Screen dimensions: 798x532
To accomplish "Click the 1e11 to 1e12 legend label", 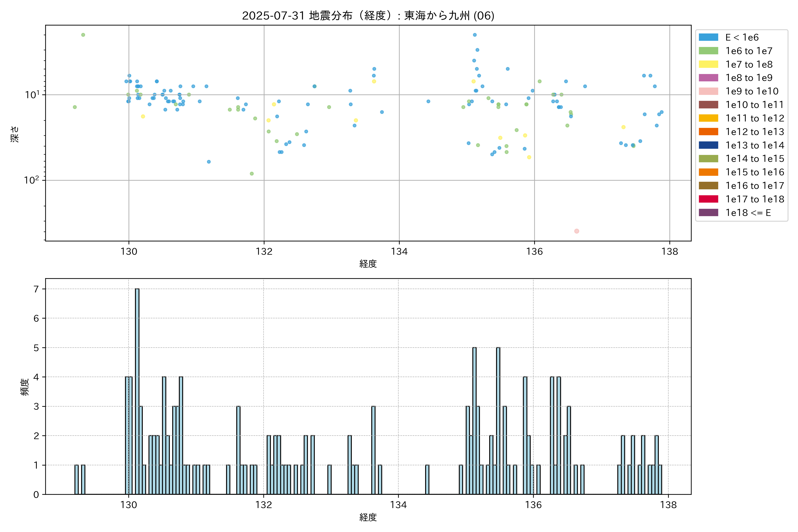I will point(755,118).
